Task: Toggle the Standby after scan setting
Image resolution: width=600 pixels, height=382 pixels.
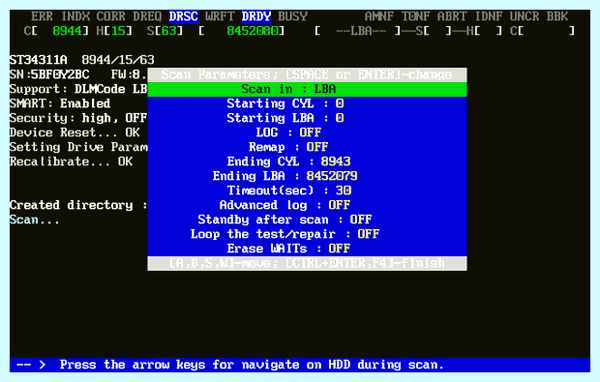Action: click(x=307, y=220)
